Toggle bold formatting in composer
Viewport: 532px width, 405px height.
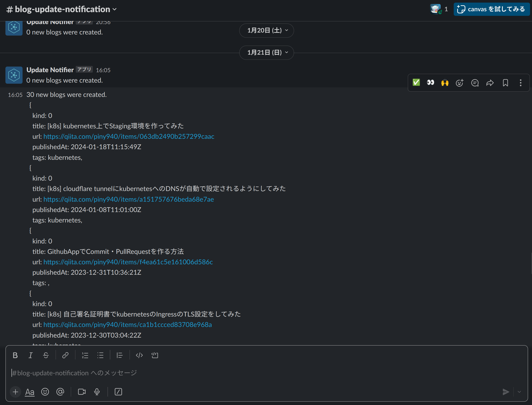(x=15, y=355)
